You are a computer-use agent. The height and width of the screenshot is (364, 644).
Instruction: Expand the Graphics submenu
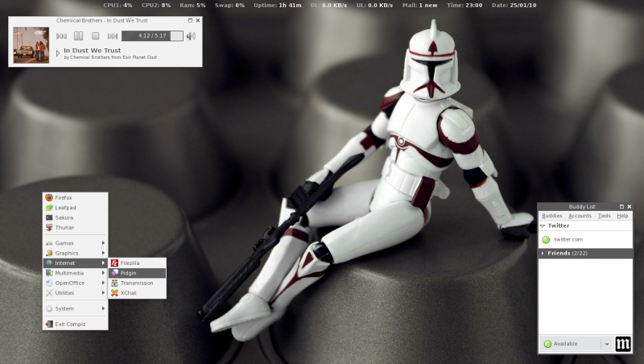[x=75, y=253]
